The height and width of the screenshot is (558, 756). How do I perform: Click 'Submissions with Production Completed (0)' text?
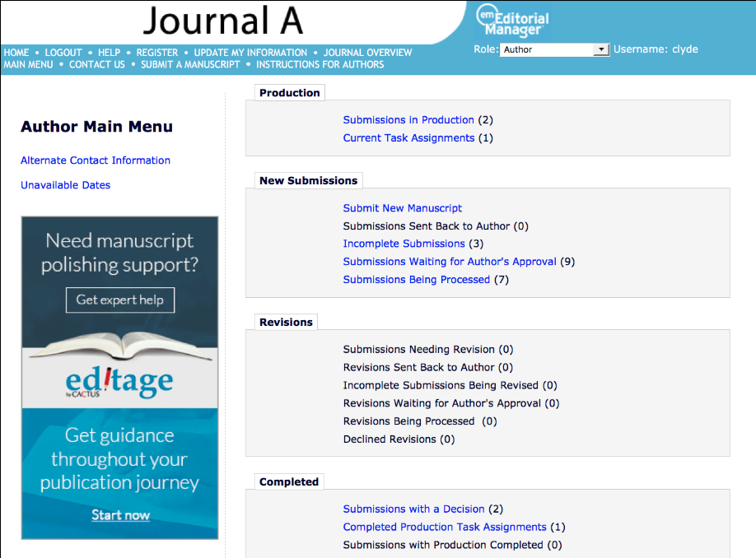tap(453, 545)
